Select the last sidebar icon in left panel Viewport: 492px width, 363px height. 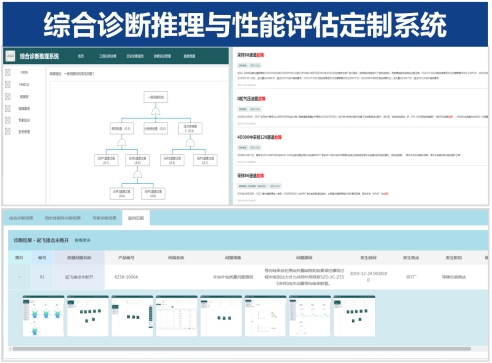(x=8, y=131)
